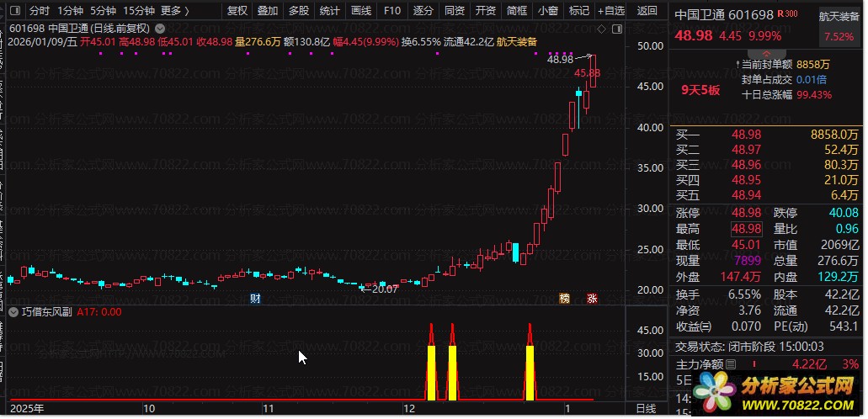Viewport: 868px width, 419px height.
Task: Click the 跌停 price 40.08
Action: pyautogui.click(x=844, y=213)
